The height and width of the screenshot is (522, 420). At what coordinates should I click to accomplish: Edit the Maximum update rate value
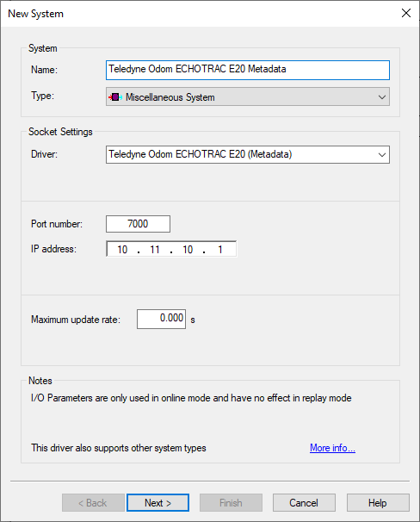(161, 319)
